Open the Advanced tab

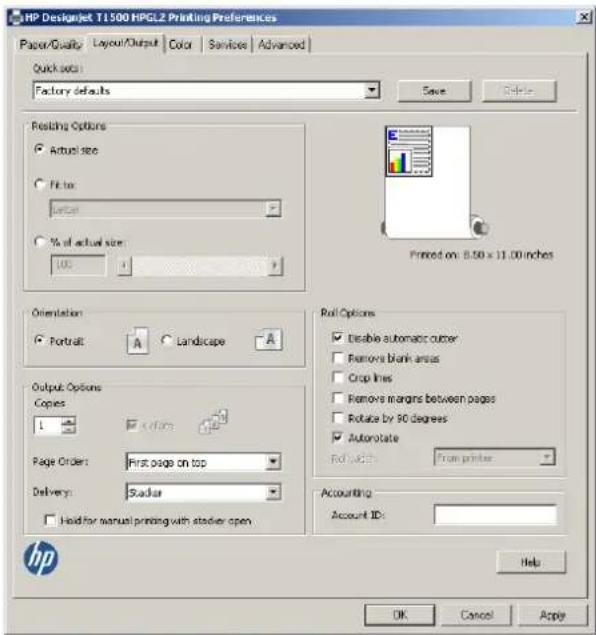(x=281, y=45)
